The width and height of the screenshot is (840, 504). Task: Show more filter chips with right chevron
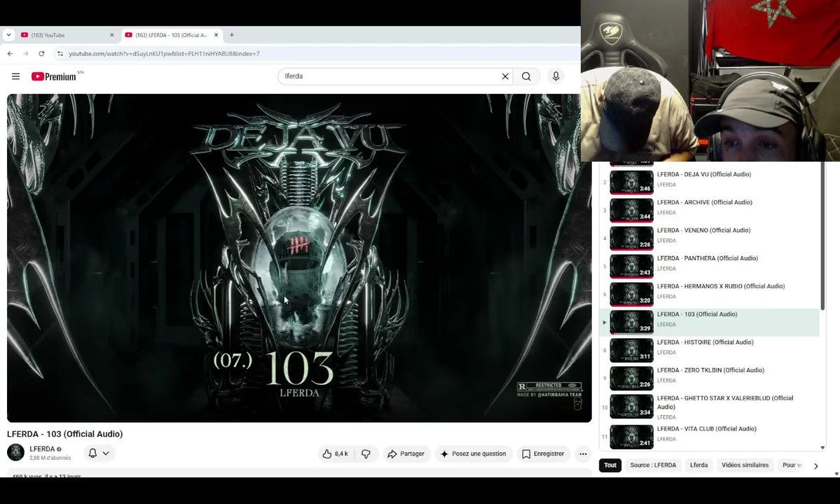pyautogui.click(x=816, y=466)
